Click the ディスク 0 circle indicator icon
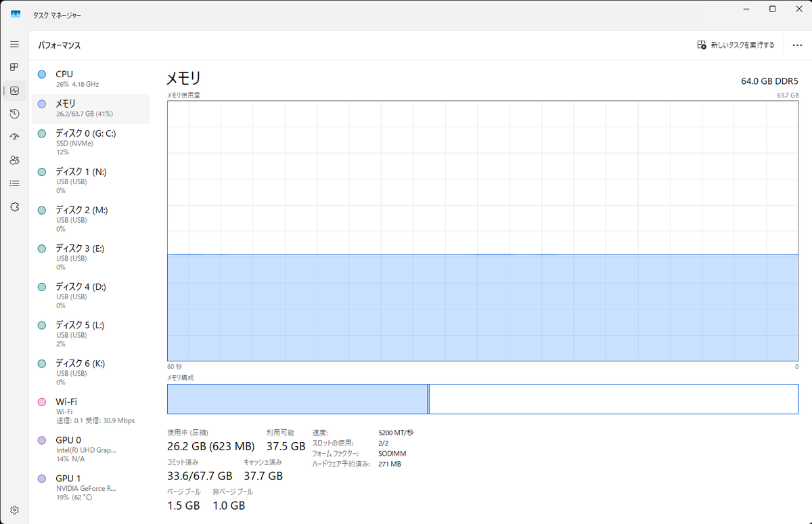The height and width of the screenshot is (524, 812). click(x=42, y=134)
